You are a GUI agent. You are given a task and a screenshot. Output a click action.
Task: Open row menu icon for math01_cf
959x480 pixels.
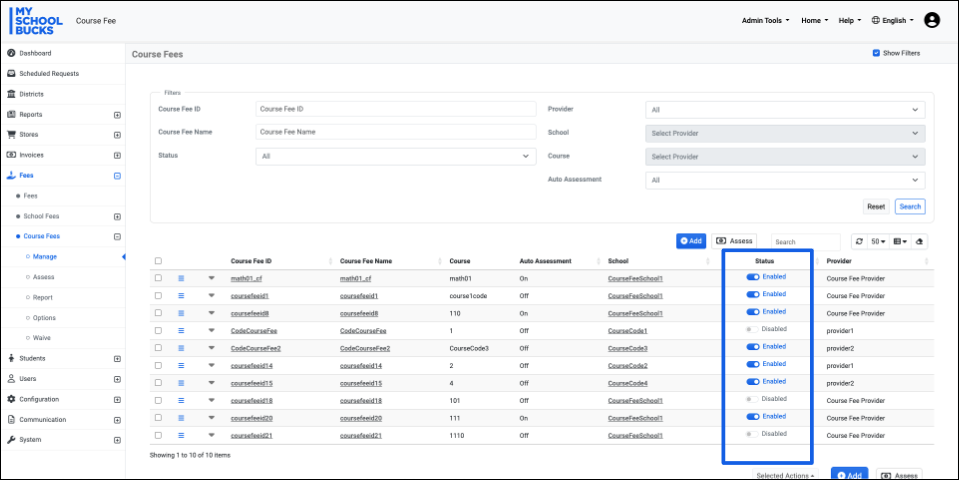point(181,278)
